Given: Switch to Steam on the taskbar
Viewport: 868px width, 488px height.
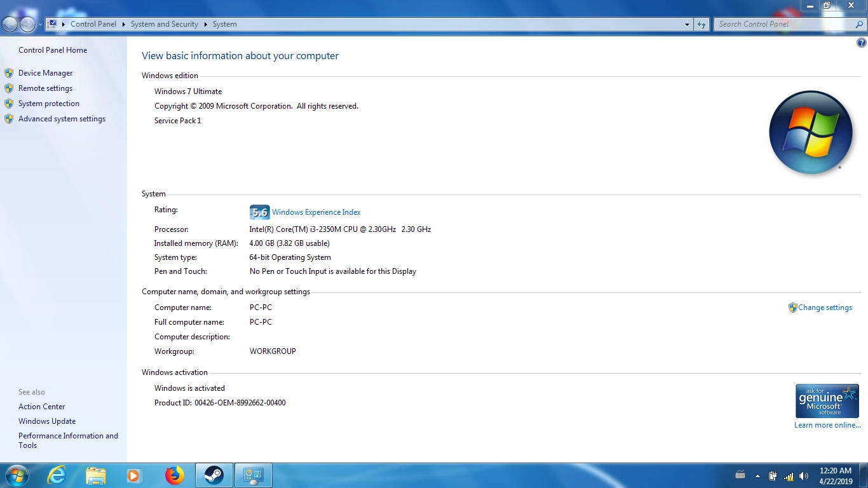Looking at the screenshot, I should 214,475.
